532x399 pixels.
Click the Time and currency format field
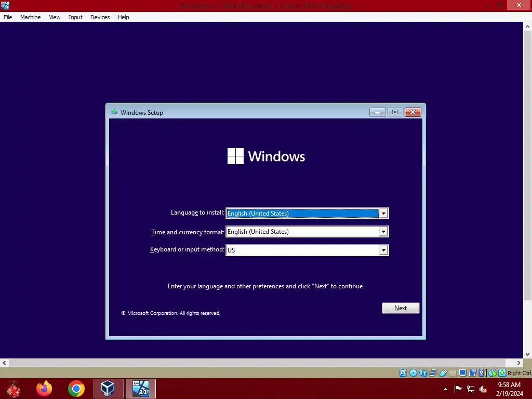pyautogui.click(x=307, y=232)
